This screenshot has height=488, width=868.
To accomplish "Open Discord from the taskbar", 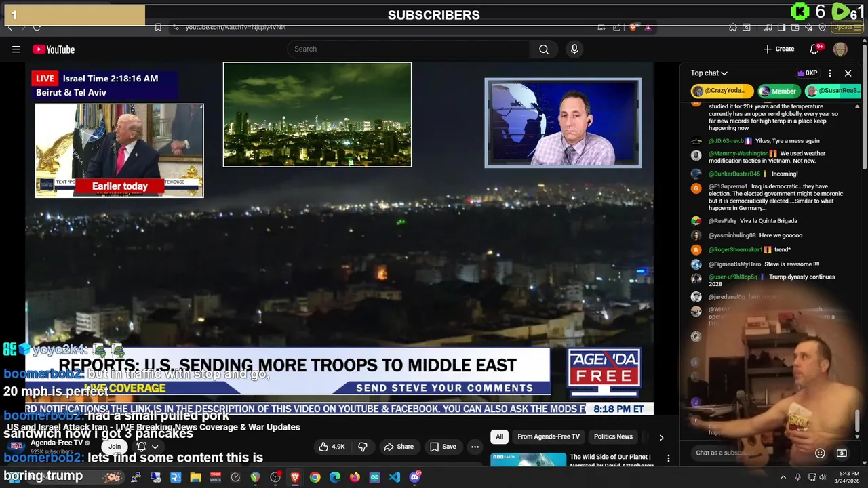I will coord(415,477).
